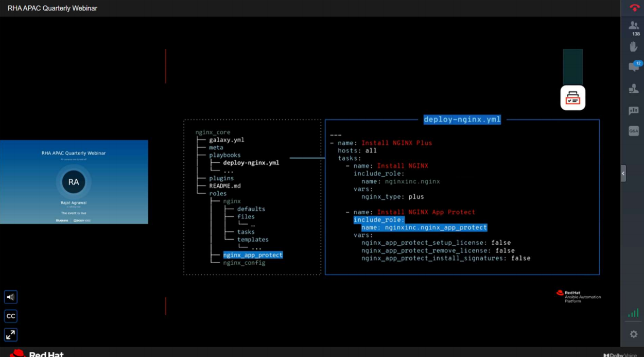The image size is (644, 357).
Task: Click the files folder under nginx
Action: (x=246, y=217)
